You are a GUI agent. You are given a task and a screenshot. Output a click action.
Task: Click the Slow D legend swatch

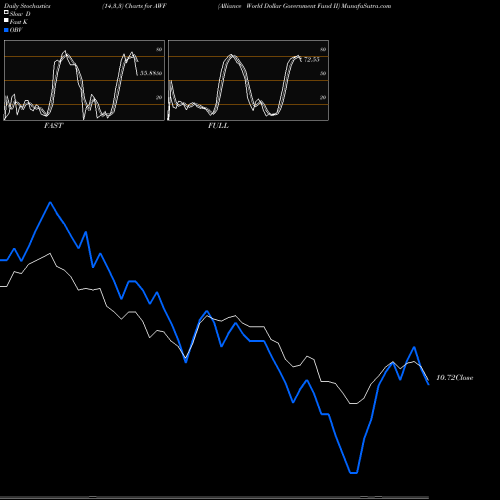coord(6,12)
